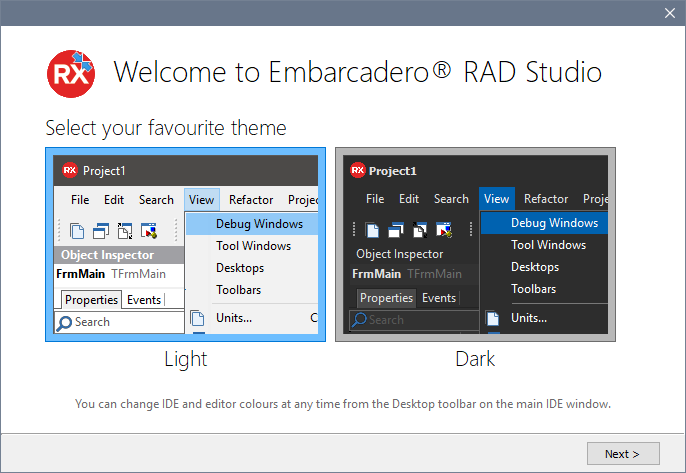Click the "Select your favourite theme" heading

pyautogui.click(x=166, y=129)
